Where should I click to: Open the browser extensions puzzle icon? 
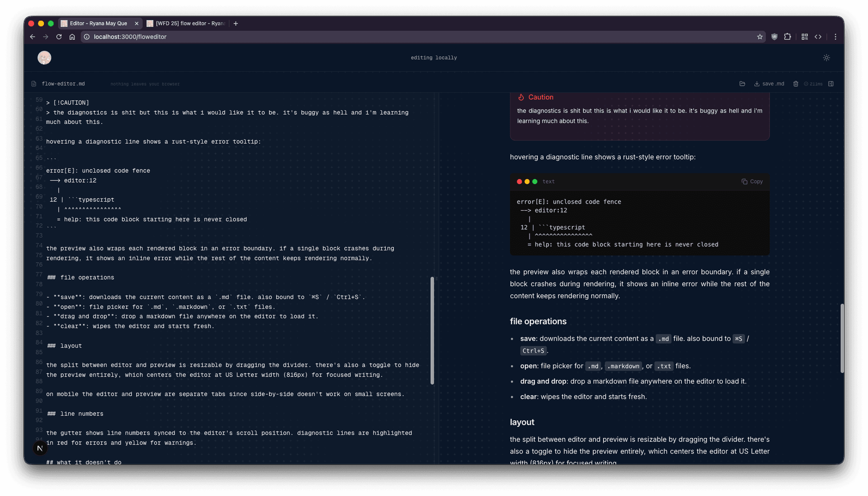788,37
